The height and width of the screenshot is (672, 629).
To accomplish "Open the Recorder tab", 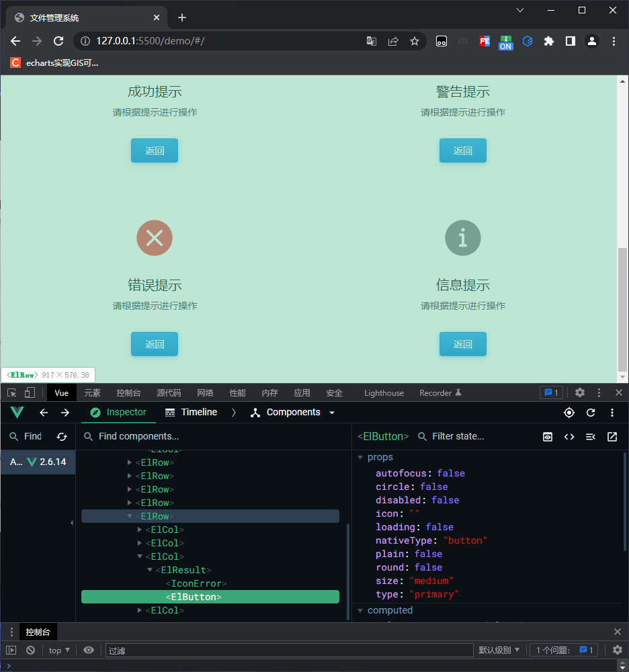I will tap(440, 393).
